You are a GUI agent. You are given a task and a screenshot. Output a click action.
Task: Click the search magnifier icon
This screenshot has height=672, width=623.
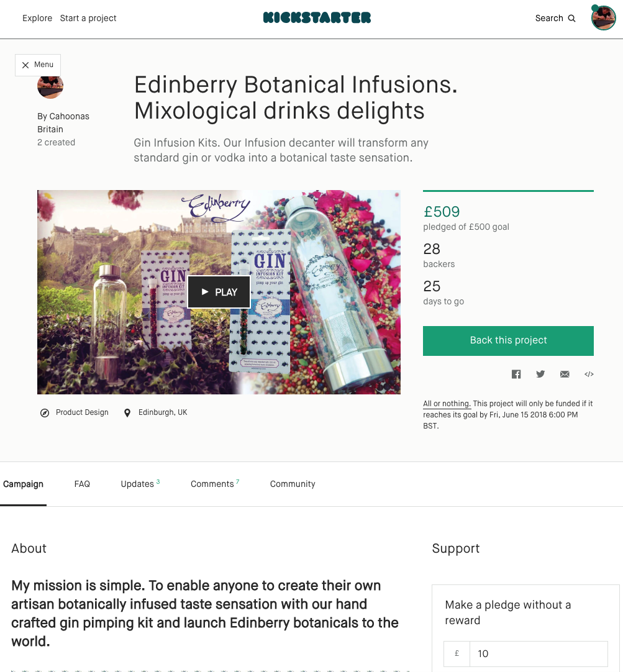pyautogui.click(x=572, y=19)
